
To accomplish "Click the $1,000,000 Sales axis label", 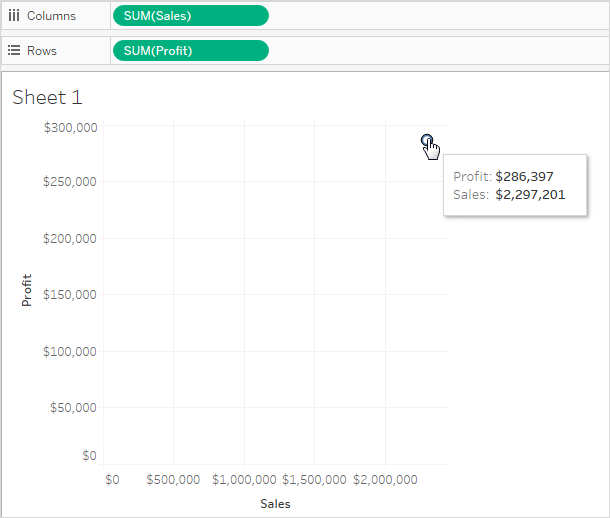I will (244, 480).
